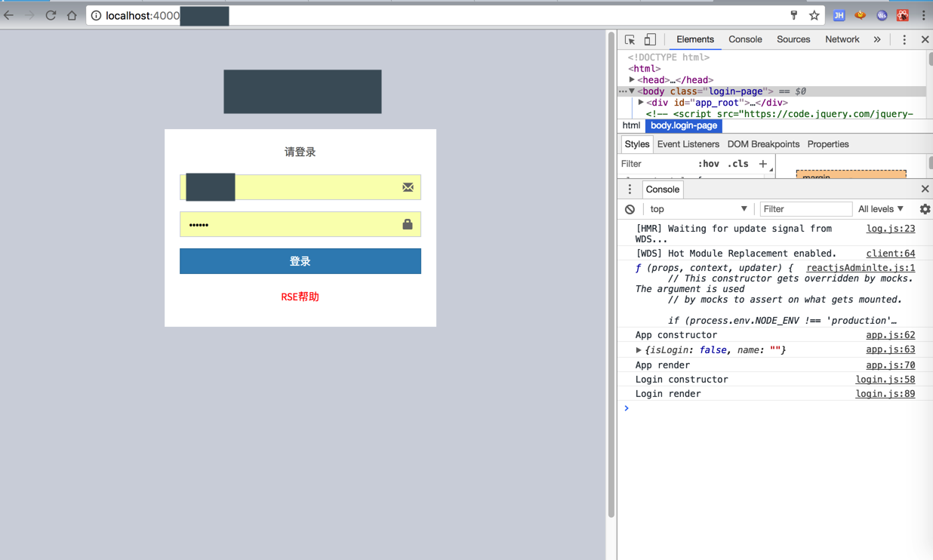933x560 pixels.
Task: Focus the email input field
Action: click(300, 187)
